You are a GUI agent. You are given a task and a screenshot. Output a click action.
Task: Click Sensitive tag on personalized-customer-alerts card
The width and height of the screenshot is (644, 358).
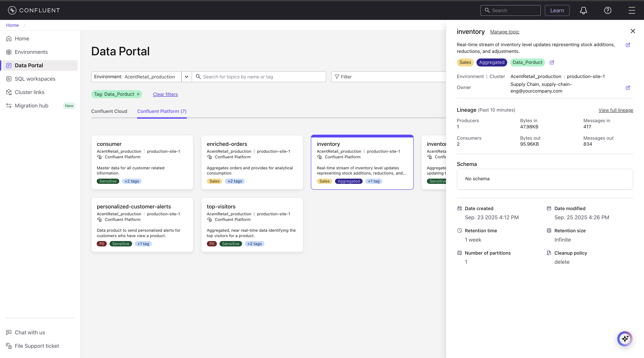121,244
